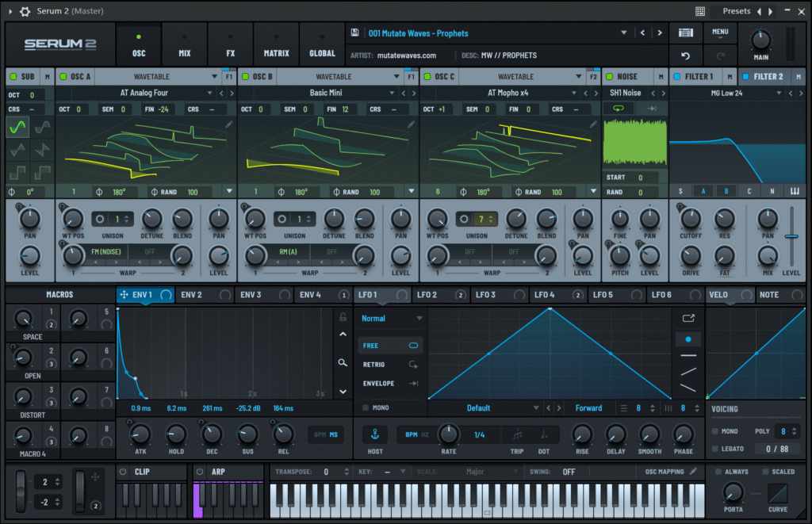Click LFO export shape icon
This screenshot has width=812, height=524.
pos(688,318)
